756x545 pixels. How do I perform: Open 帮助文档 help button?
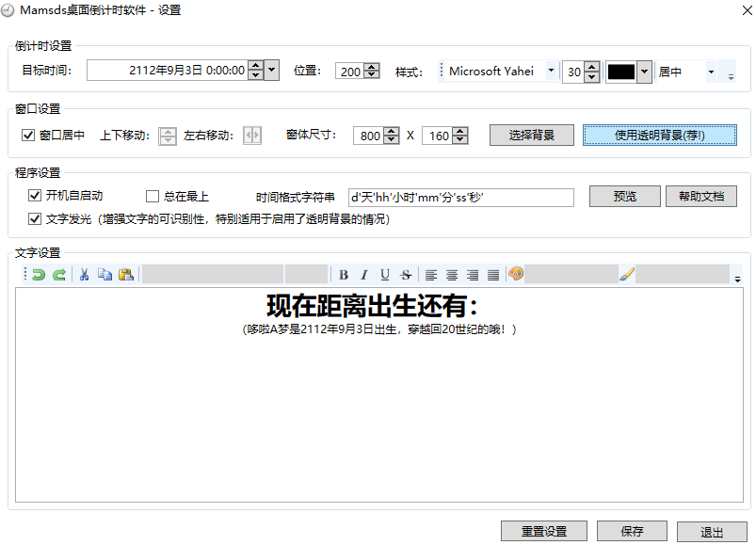(x=701, y=197)
